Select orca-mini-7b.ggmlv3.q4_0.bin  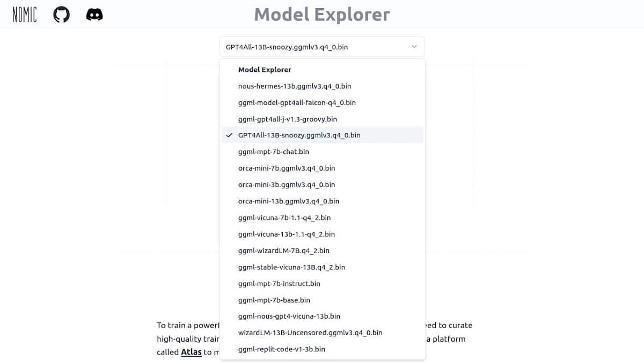click(287, 168)
